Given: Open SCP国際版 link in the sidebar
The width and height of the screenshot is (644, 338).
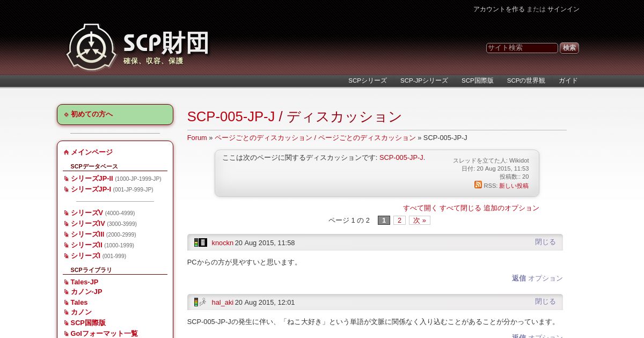Looking at the screenshot, I should (x=88, y=323).
